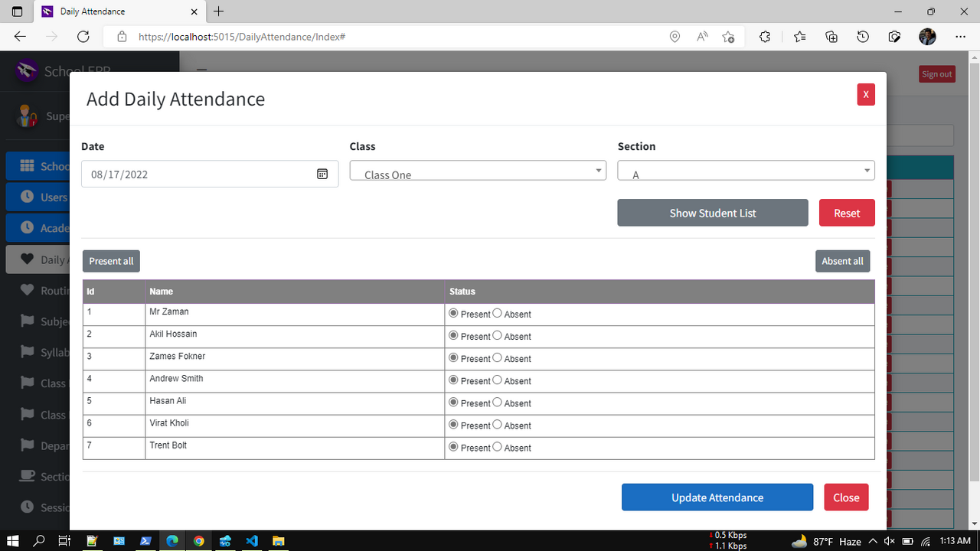The height and width of the screenshot is (551, 980).
Task: Open browser Settings and more menu
Action: tap(960, 37)
